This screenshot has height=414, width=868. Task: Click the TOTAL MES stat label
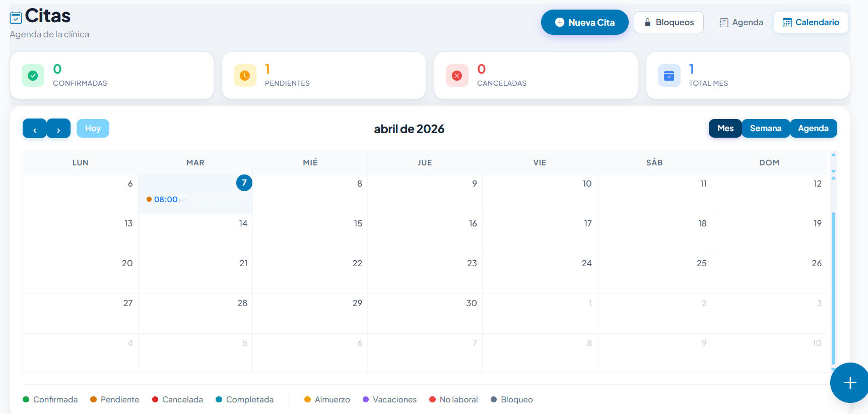(x=708, y=83)
